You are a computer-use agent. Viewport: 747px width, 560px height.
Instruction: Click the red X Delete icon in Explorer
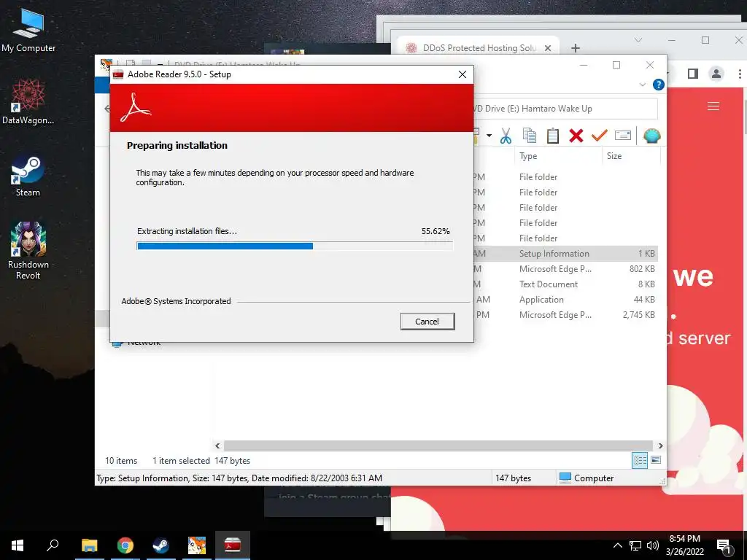pyautogui.click(x=576, y=136)
